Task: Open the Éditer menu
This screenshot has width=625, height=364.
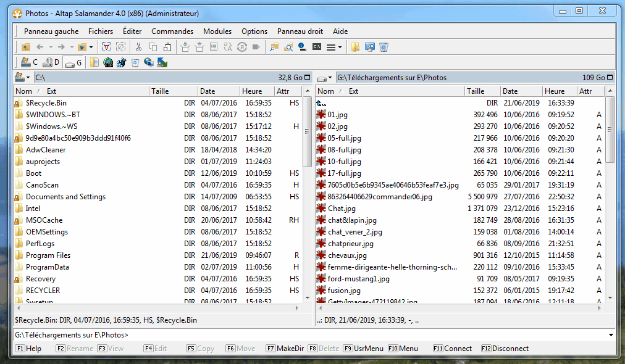Action: [x=132, y=31]
